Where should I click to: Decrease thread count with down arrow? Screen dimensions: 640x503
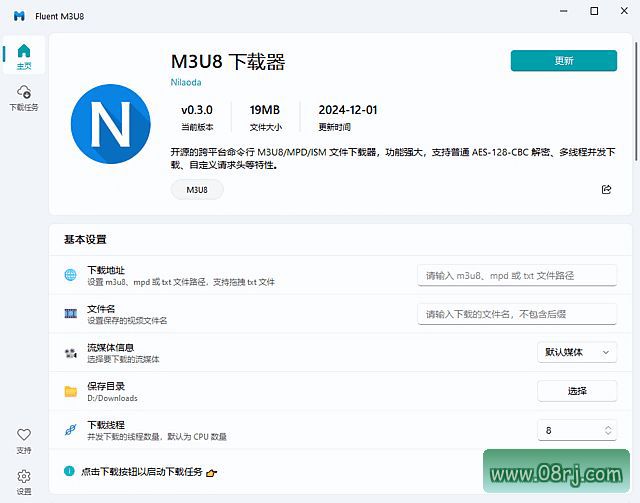[608, 433]
